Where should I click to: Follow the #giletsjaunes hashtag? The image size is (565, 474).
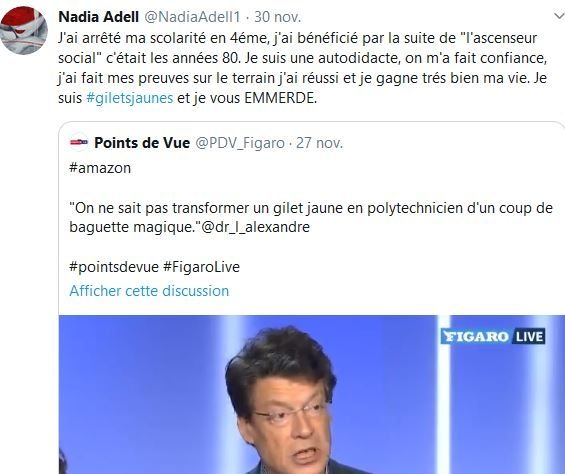click(x=130, y=98)
